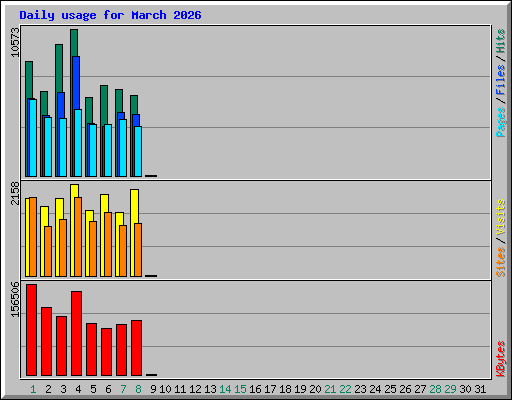Click day 22 on the date axis
Screen dimensions: 512x400
[345, 389]
